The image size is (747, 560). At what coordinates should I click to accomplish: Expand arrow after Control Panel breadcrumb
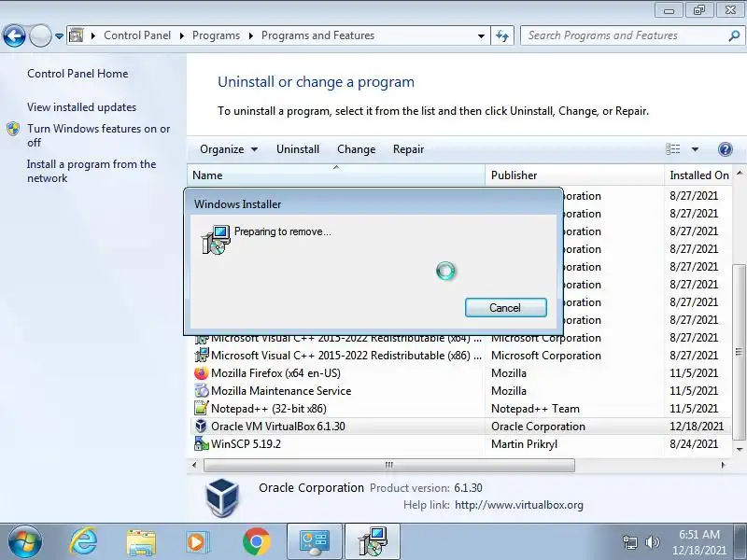[182, 35]
